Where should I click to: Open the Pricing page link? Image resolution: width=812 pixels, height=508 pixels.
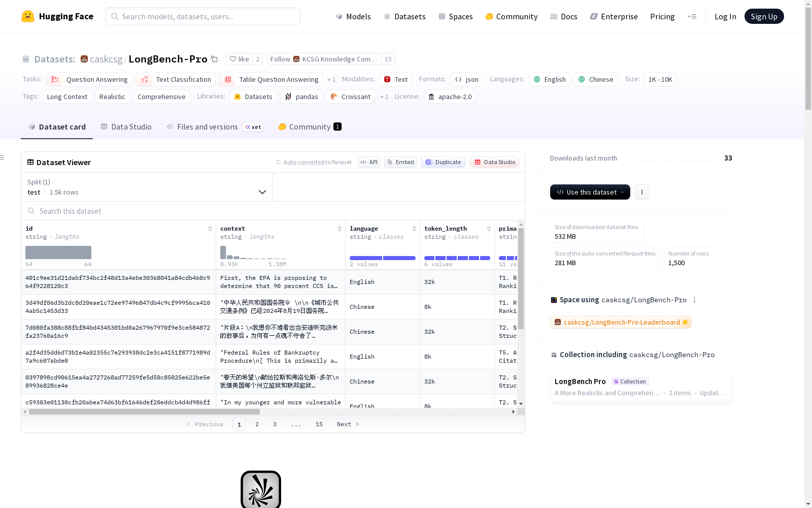tap(662, 16)
